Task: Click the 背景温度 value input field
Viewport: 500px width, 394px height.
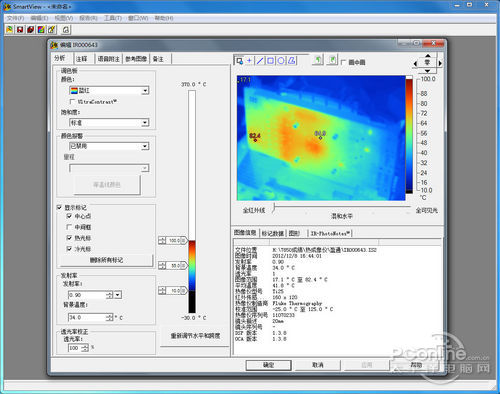Action: pos(87,317)
